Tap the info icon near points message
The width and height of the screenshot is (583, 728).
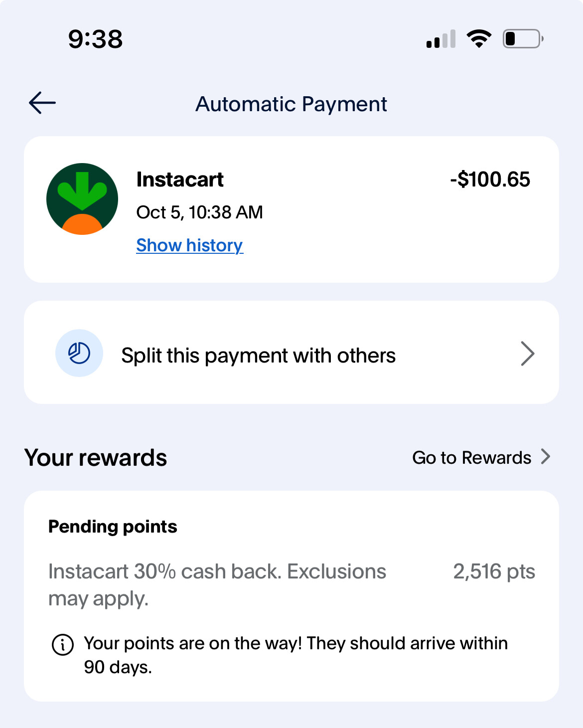tap(63, 645)
